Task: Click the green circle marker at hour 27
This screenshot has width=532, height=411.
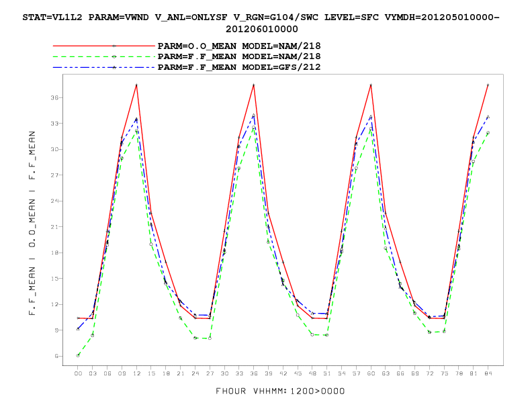Action: point(210,338)
